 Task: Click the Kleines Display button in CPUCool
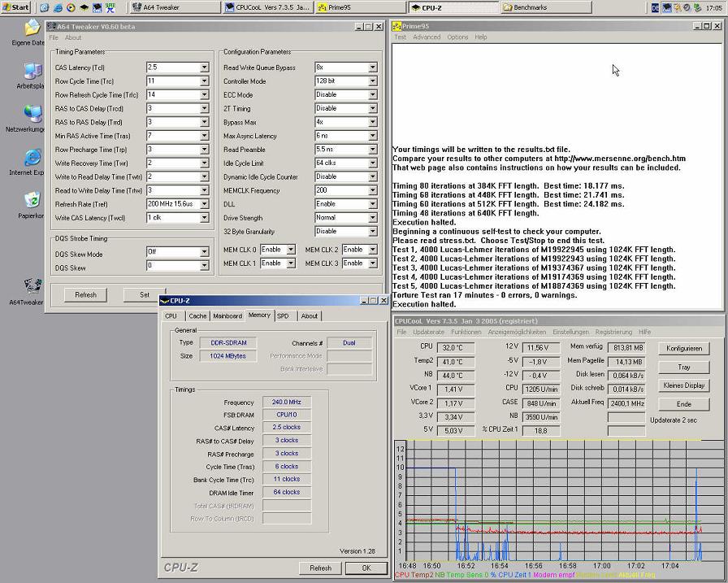(x=684, y=385)
